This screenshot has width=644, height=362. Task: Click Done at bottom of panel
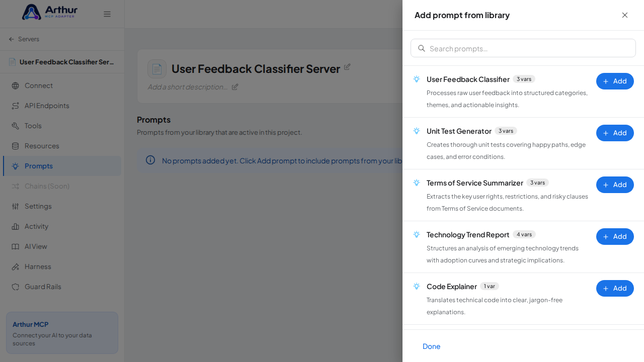click(432, 346)
